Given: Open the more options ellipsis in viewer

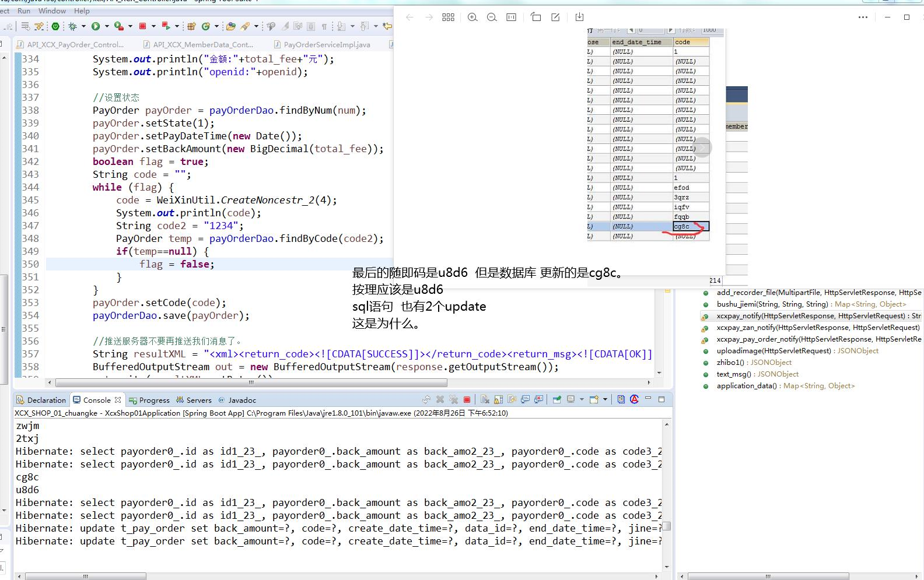Looking at the screenshot, I should click(x=863, y=17).
